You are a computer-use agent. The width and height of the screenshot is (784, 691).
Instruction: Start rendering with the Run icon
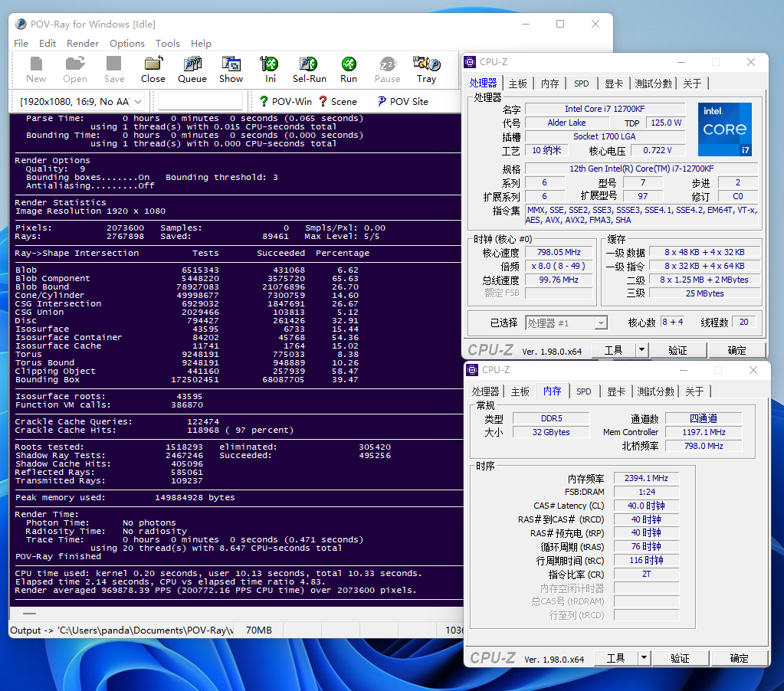(x=349, y=68)
